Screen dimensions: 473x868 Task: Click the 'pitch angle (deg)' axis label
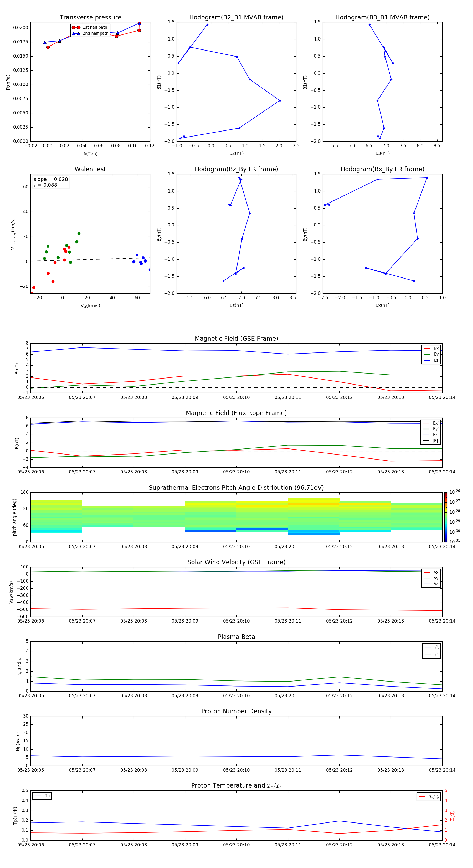pos(14,517)
